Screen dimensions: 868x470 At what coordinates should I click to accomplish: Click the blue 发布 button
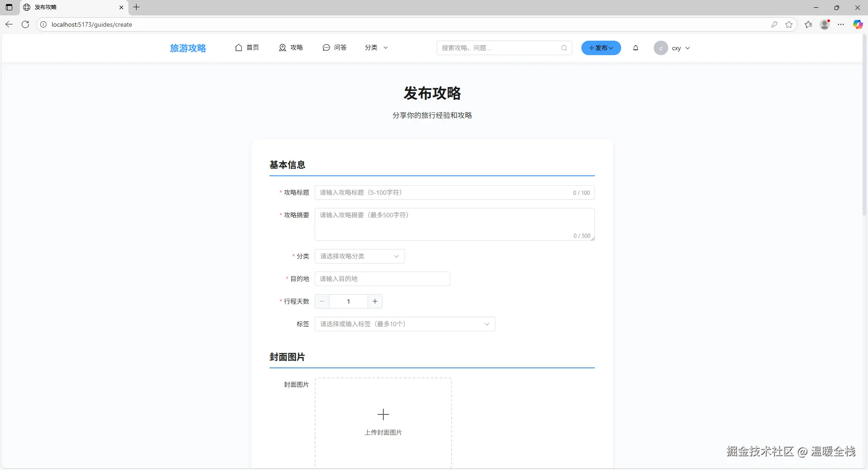pos(601,48)
